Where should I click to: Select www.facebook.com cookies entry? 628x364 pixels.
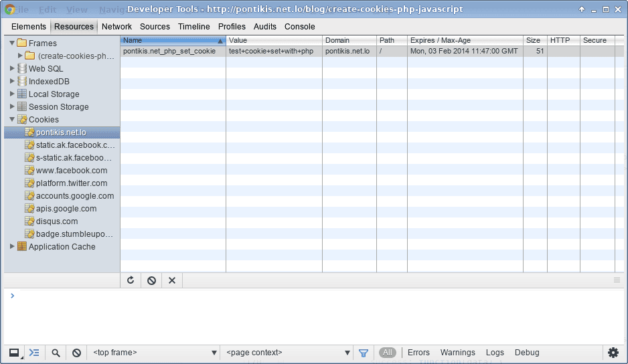(x=72, y=170)
